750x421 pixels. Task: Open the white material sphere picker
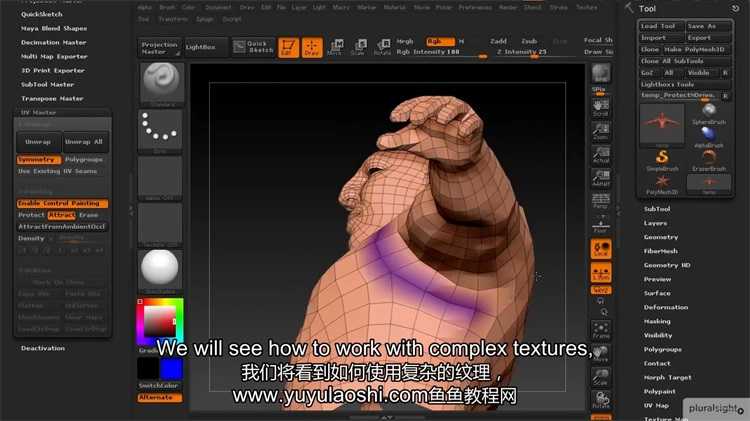click(x=160, y=270)
